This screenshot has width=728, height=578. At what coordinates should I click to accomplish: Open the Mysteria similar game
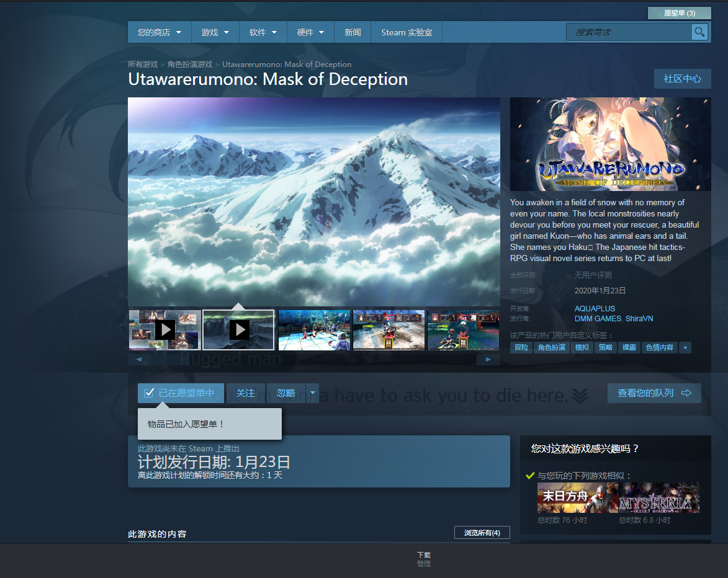click(x=659, y=498)
